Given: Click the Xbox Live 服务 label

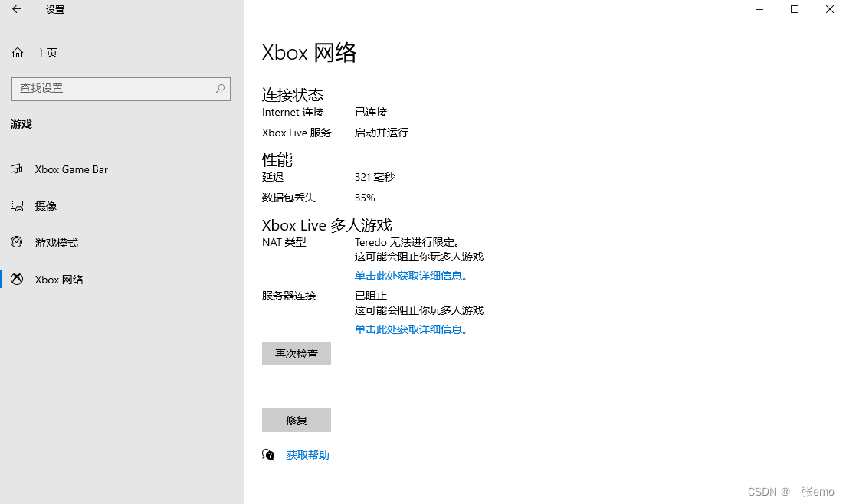Looking at the screenshot, I should (x=297, y=133).
